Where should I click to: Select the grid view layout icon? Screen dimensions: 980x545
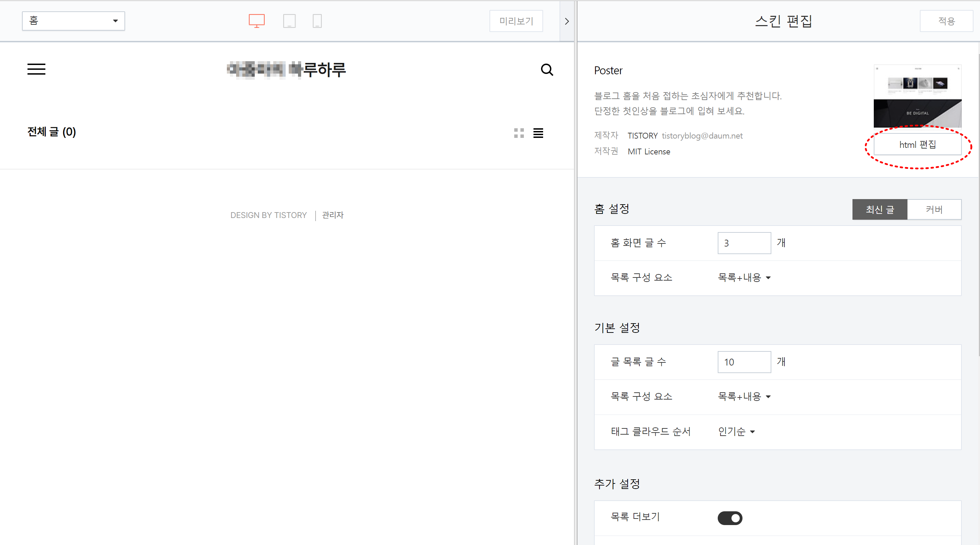pyautogui.click(x=519, y=133)
